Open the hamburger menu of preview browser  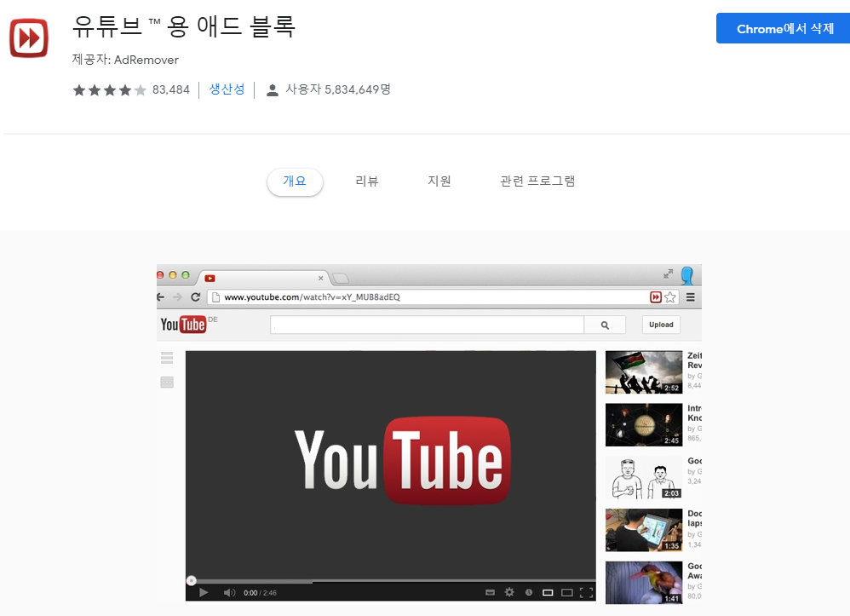(x=691, y=297)
